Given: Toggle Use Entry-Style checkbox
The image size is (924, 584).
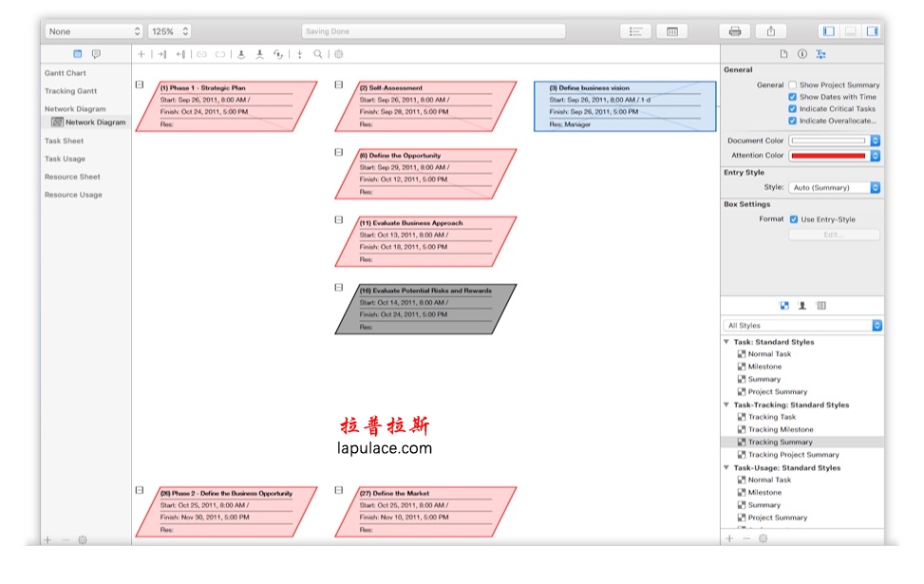Looking at the screenshot, I should point(794,219).
